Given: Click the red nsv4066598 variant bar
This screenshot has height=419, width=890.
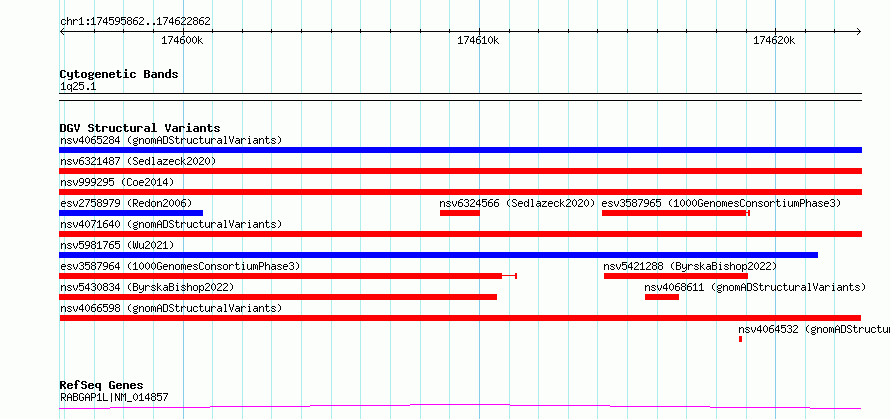Looking at the screenshot, I should click(460, 318).
